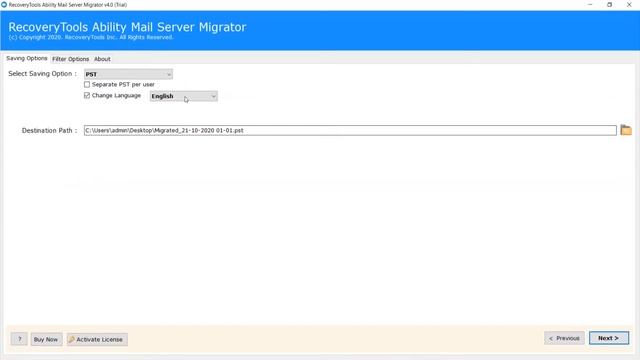
Task: Open the Filter Options tab
Action: (x=70, y=59)
